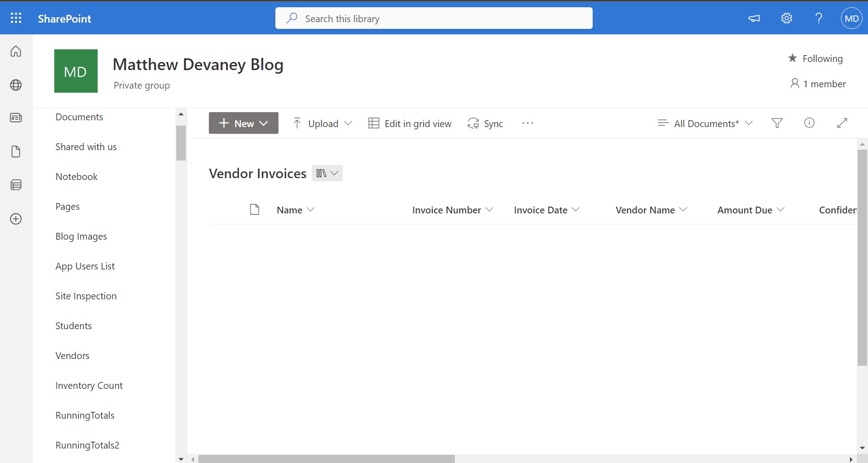Open the Microsoft 365 app launcher
The height and width of the screenshot is (463, 868).
coord(16,18)
